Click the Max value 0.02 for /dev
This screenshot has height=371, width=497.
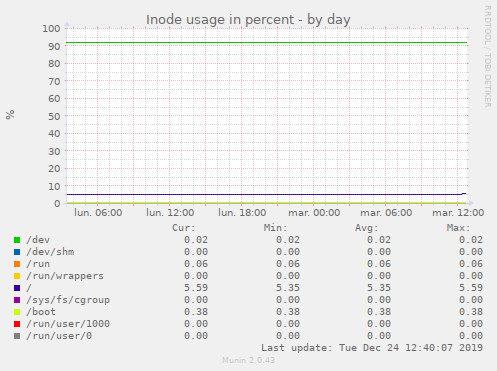click(471, 240)
